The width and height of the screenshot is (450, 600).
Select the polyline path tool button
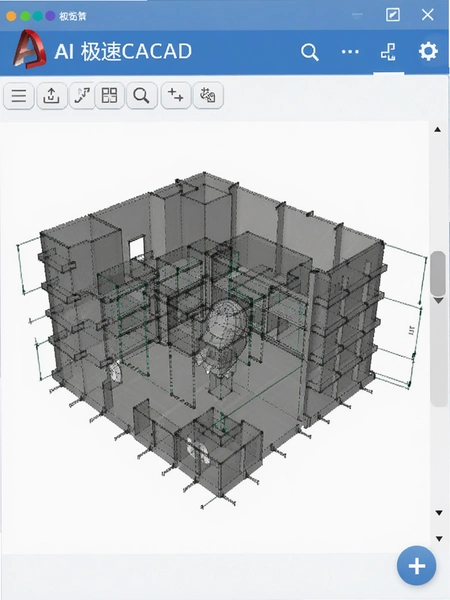82,96
